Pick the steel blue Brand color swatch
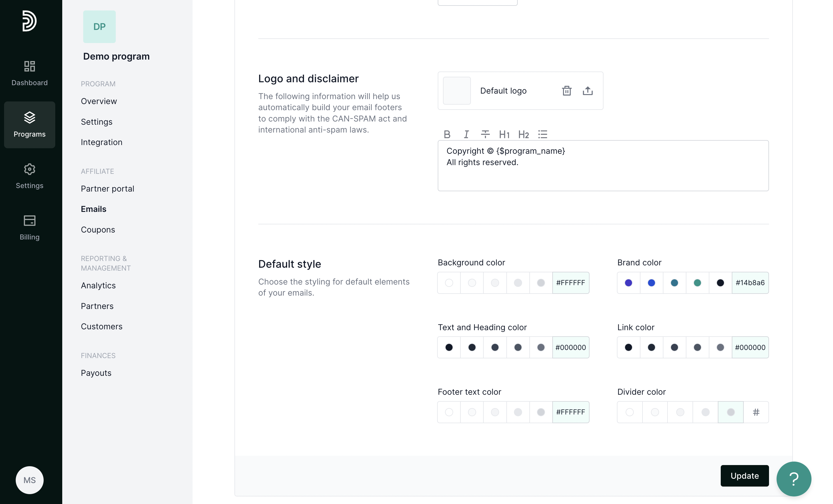 (x=674, y=283)
